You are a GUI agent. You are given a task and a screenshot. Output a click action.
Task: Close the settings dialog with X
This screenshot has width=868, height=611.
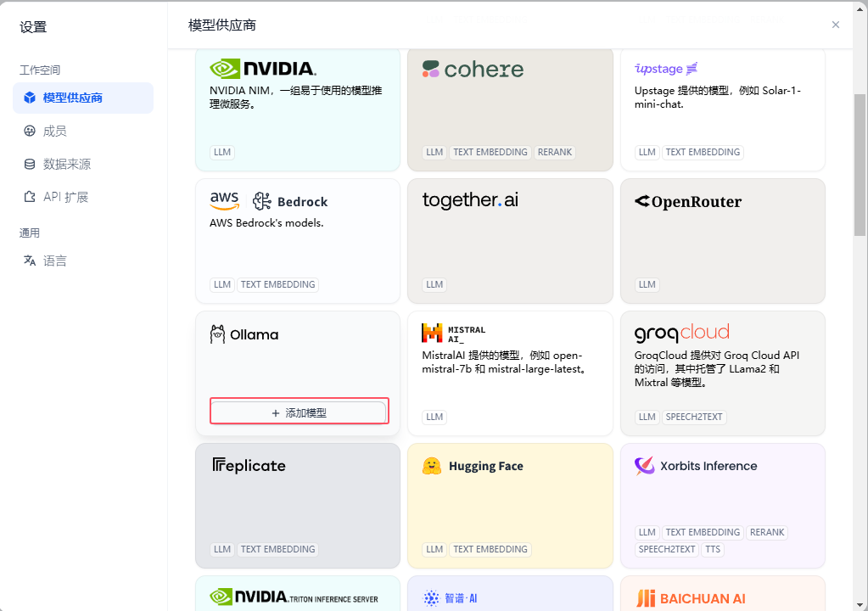point(836,25)
